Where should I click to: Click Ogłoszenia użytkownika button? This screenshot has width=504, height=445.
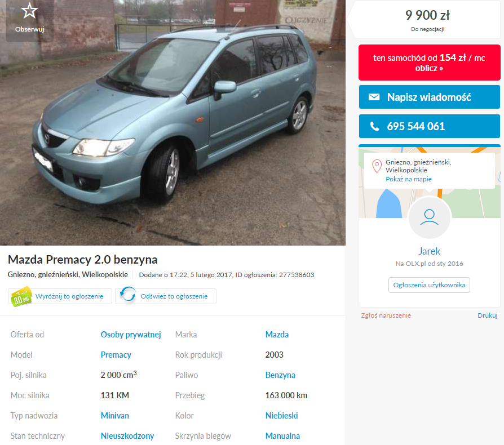pyautogui.click(x=429, y=285)
